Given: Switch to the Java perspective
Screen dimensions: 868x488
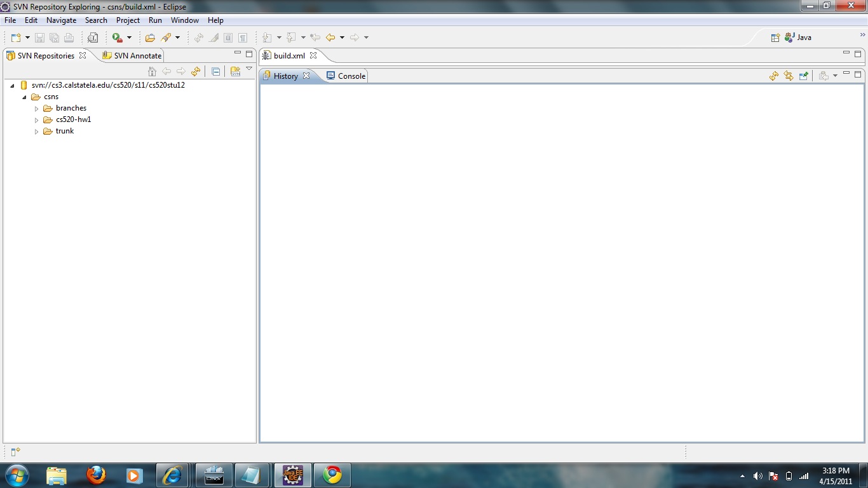Looking at the screenshot, I should [x=798, y=37].
